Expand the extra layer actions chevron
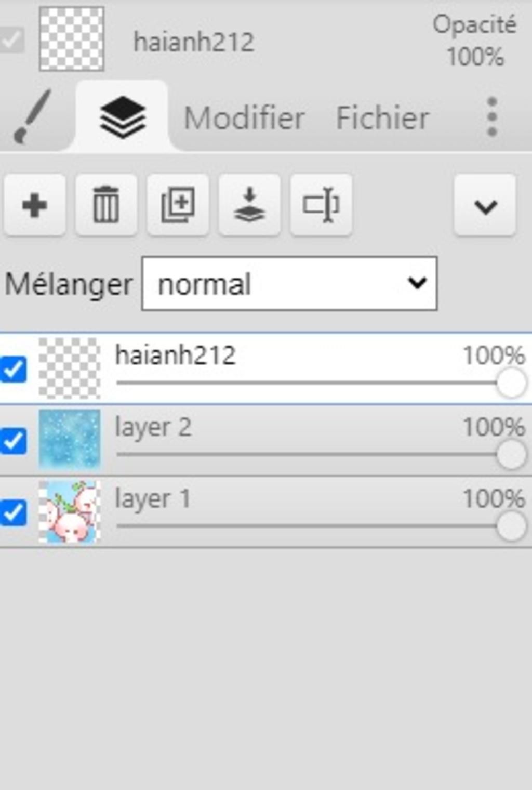 click(x=485, y=206)
